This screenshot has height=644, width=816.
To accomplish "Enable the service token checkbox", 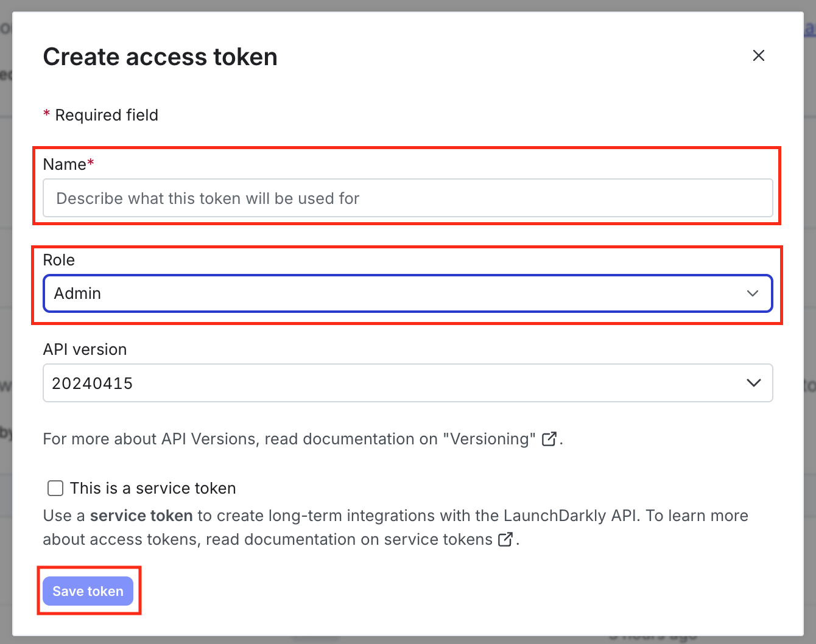I will tap(55, 488).
